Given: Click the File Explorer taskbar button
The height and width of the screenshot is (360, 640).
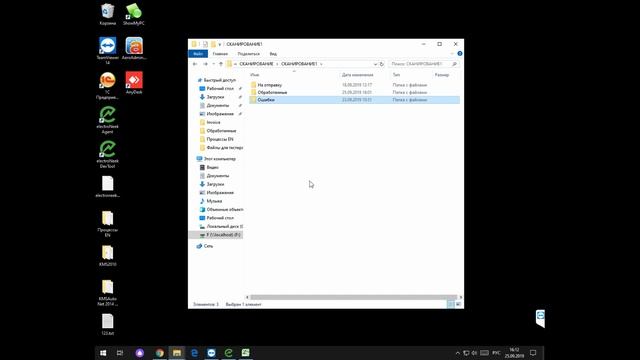Looking at the screenshot, I should pos(177,353).
